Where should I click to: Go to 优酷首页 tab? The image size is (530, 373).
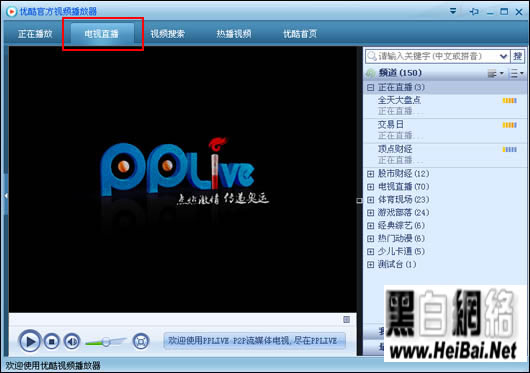click(x=300, y=34)
